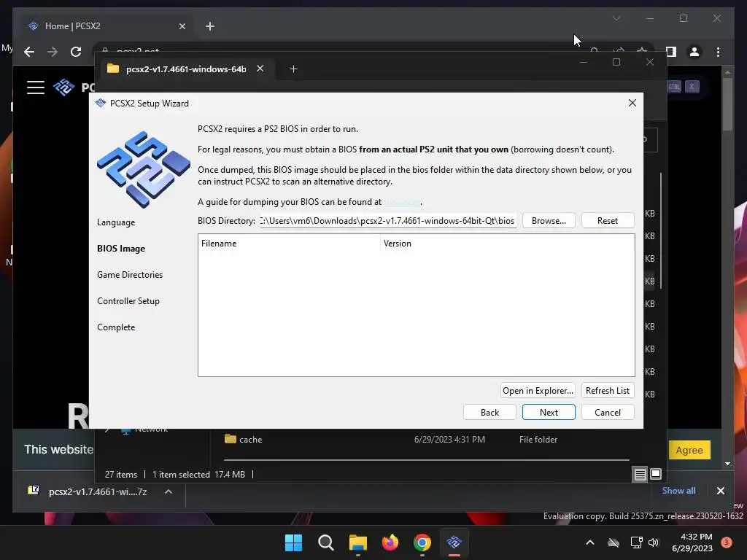The width and height of the screenshot is (747, 560).
Task: Cancel the PCSX2 Setup Wizard
Action: (608, 413)
